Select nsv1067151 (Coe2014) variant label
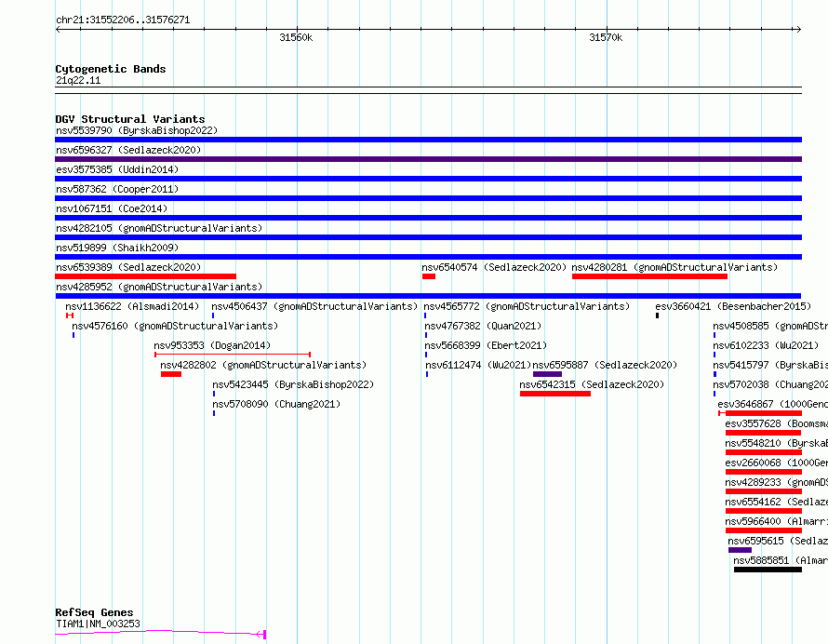Viewport: 828px width, 644px height. pos(112,208)
